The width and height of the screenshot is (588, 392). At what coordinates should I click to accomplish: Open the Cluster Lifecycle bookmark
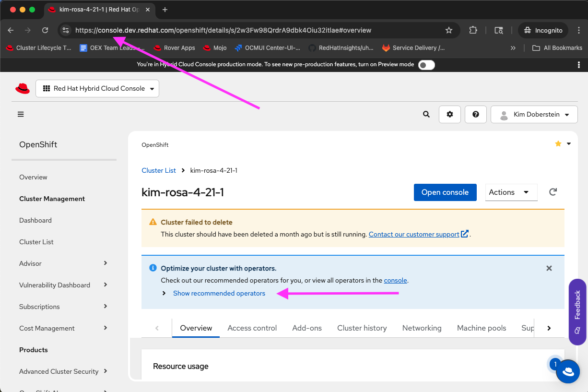(x=38, y=48)
